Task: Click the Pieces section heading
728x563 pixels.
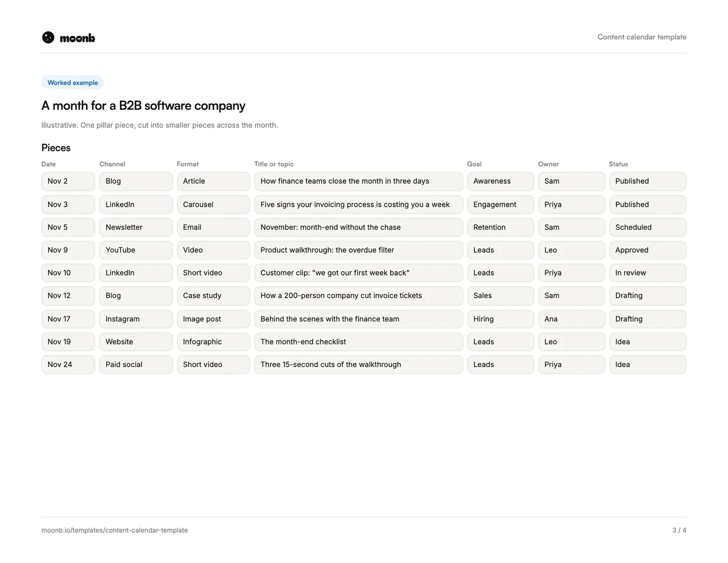Action: click(x=56, y=148)
